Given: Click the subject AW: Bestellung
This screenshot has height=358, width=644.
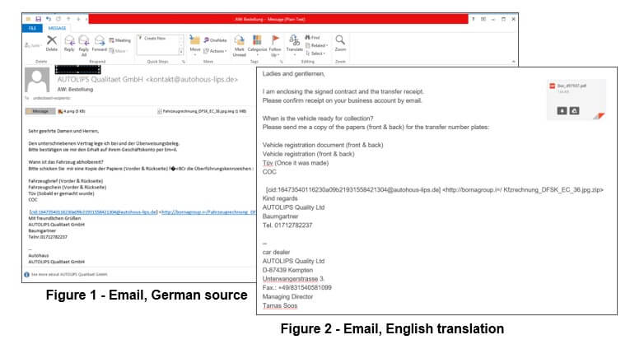Looking at the screenshot, I should click(x=75, y=90).
